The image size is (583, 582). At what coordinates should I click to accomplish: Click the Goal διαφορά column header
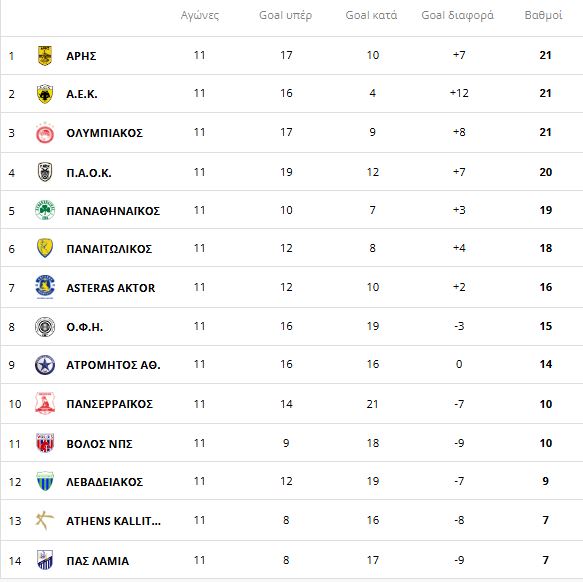click(x=458, y=15)
